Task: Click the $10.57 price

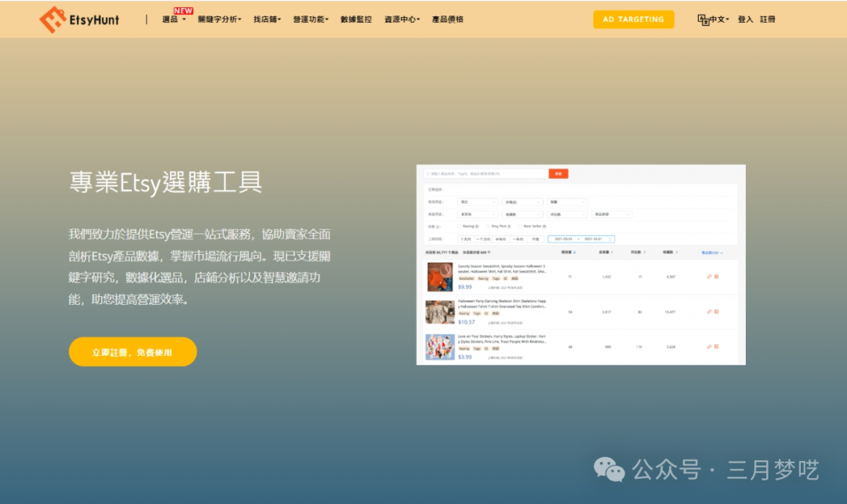Action: pyautogui.click(x=466, y=322)
